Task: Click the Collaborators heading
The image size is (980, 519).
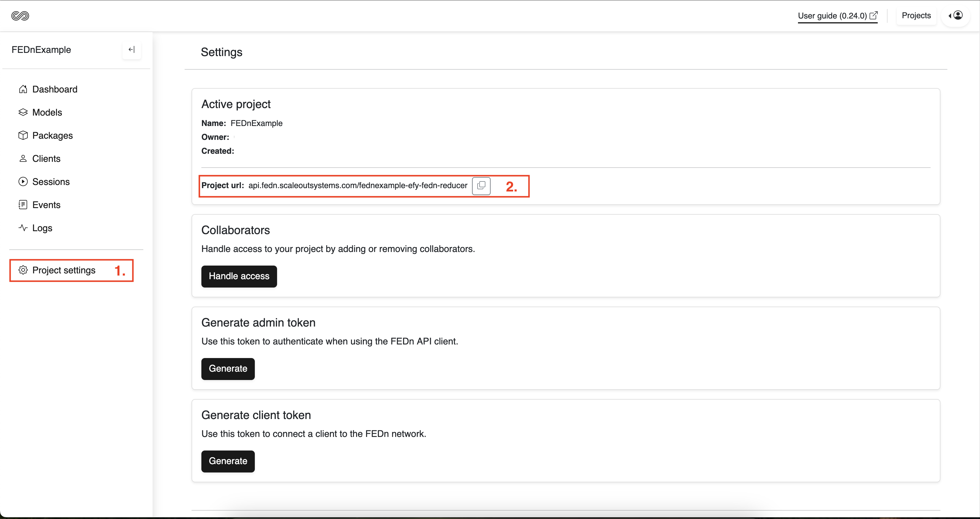Action: coord(235,230)
